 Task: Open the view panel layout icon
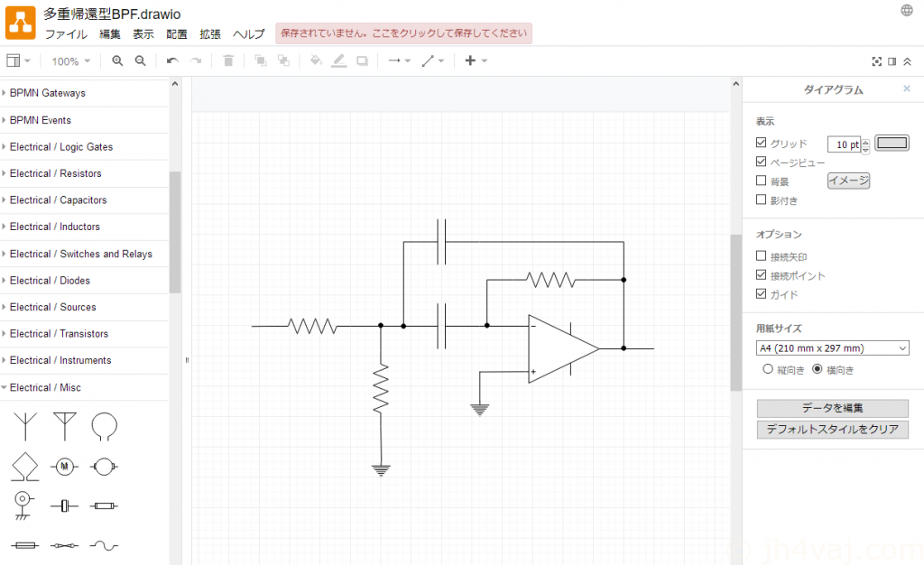pos(17,60)
